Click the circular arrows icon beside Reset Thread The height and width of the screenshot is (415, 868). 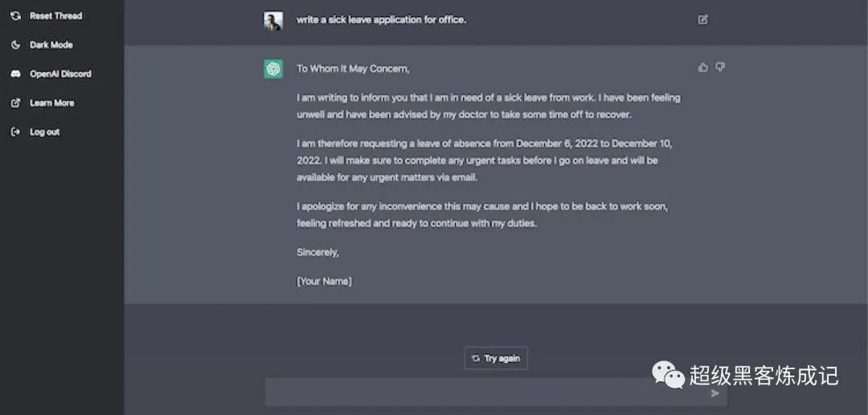click(x=15, y=16)
